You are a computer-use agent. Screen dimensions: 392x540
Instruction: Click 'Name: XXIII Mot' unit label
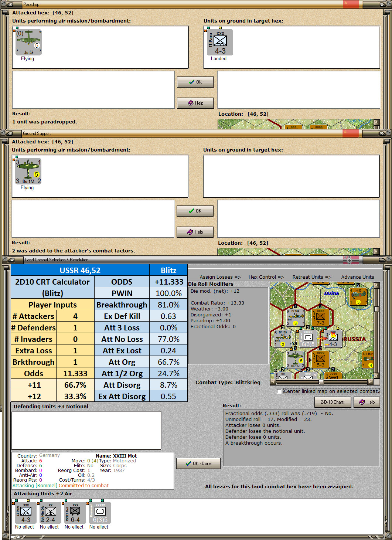(x=116, y=456)
